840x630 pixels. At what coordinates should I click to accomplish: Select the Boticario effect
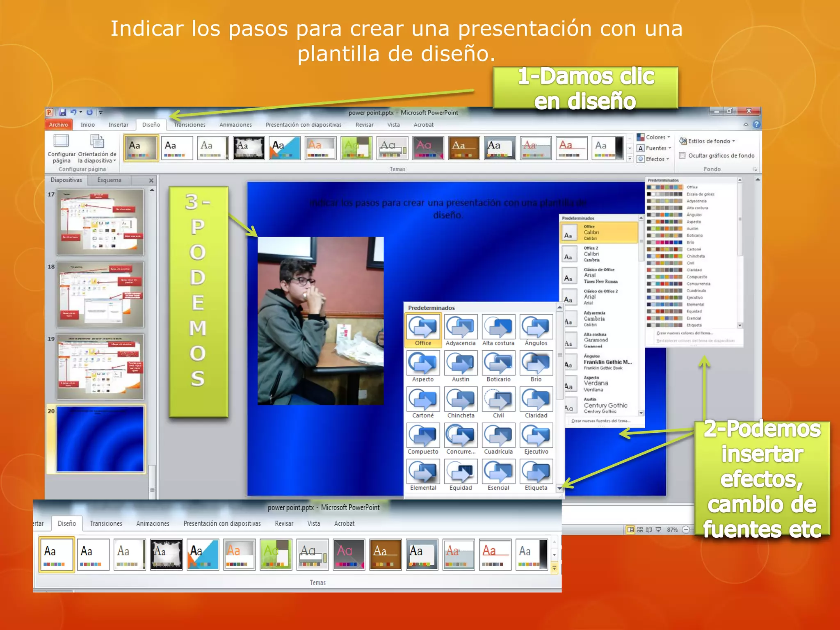[498, 367]
